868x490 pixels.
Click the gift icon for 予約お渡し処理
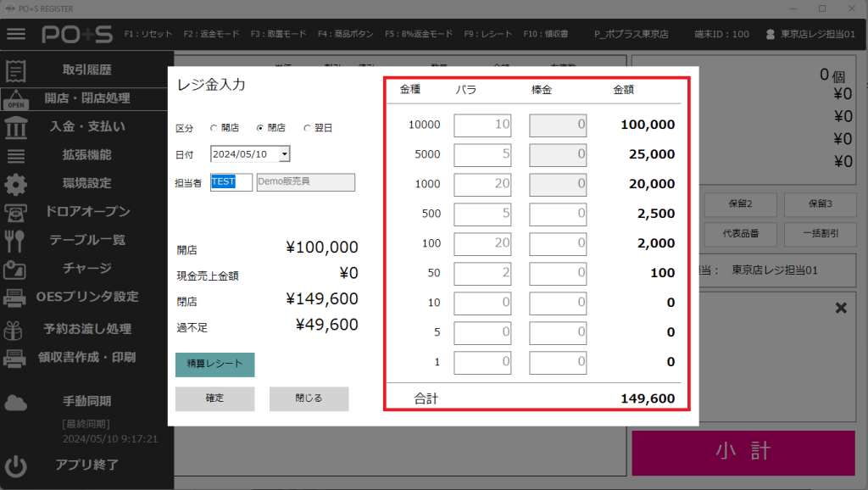16,329
